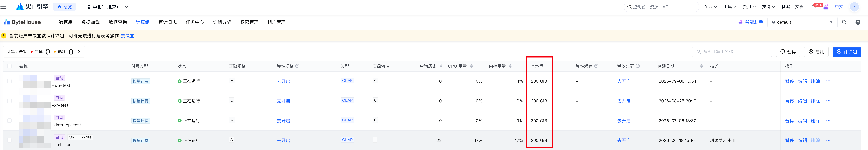Expand the 支持 menu

click(x=768, y=7)
